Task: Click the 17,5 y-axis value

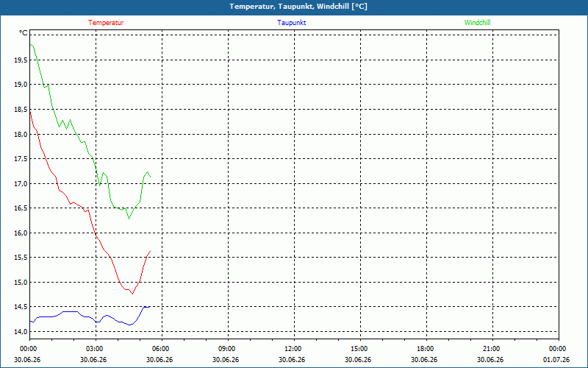Action: point(21,159)
